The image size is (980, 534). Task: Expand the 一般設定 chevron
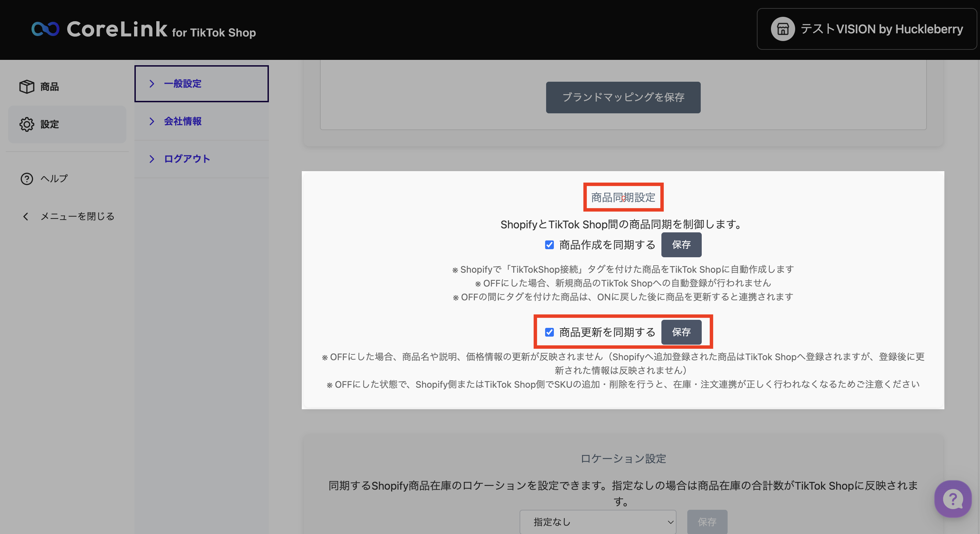tap(152, 84)
